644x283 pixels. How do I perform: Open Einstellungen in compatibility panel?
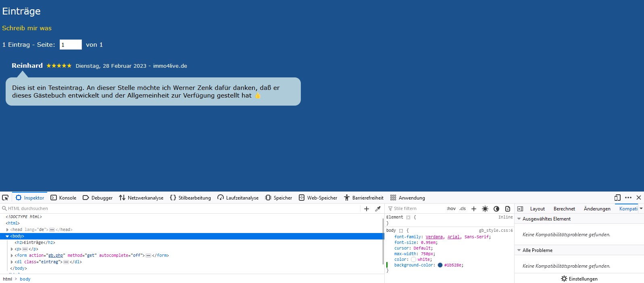[579, 279]
